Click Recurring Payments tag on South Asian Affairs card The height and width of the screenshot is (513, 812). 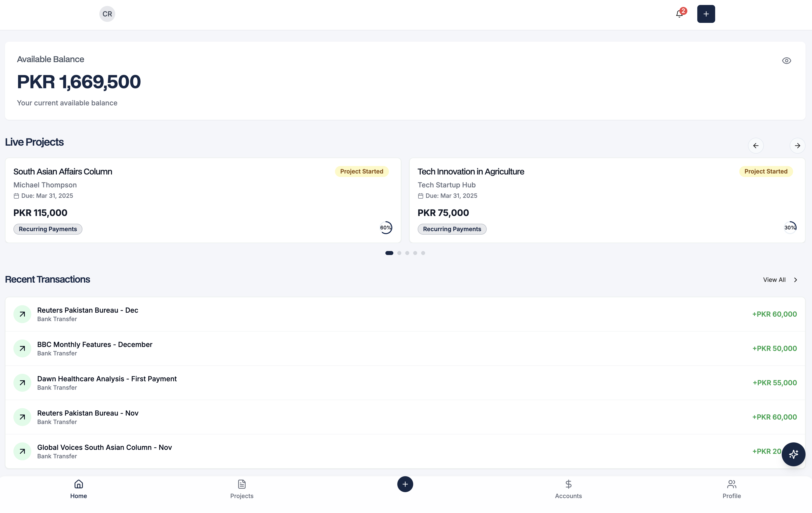click(x=48, y=229)
